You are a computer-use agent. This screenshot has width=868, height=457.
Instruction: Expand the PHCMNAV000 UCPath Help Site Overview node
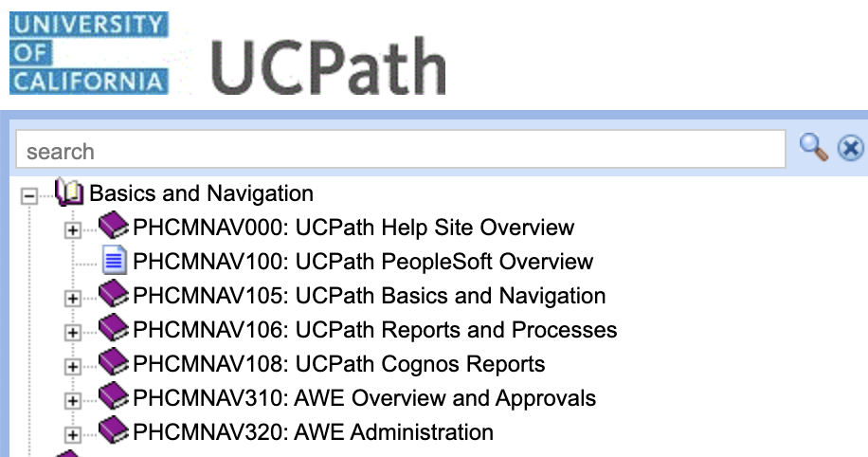[x=73, y=229]
